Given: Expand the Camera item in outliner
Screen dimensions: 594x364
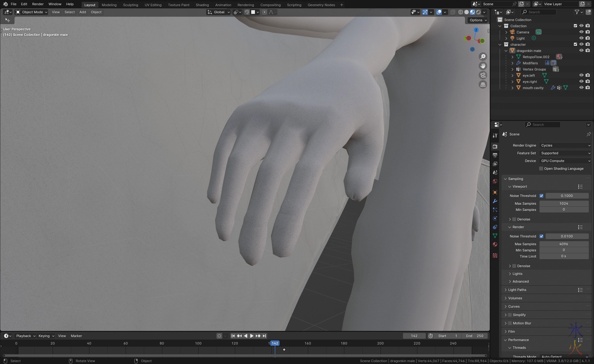Looking at the screenshot, I should click(506, 32).
